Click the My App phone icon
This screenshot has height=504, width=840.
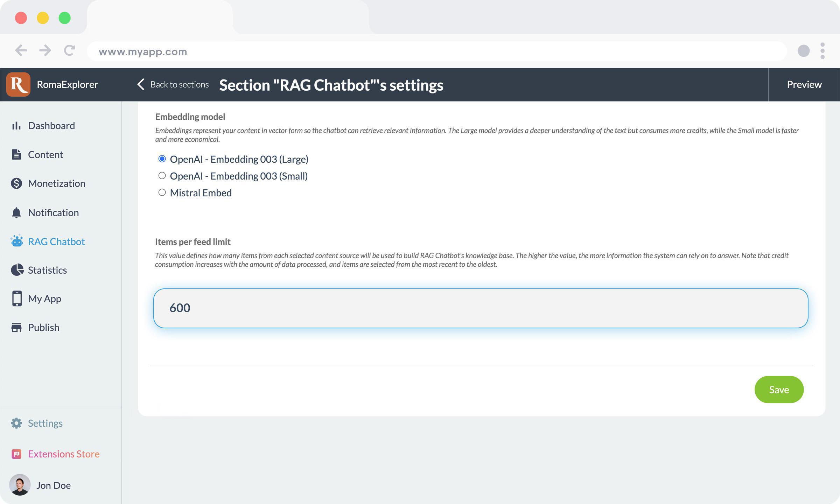(16, 299)
